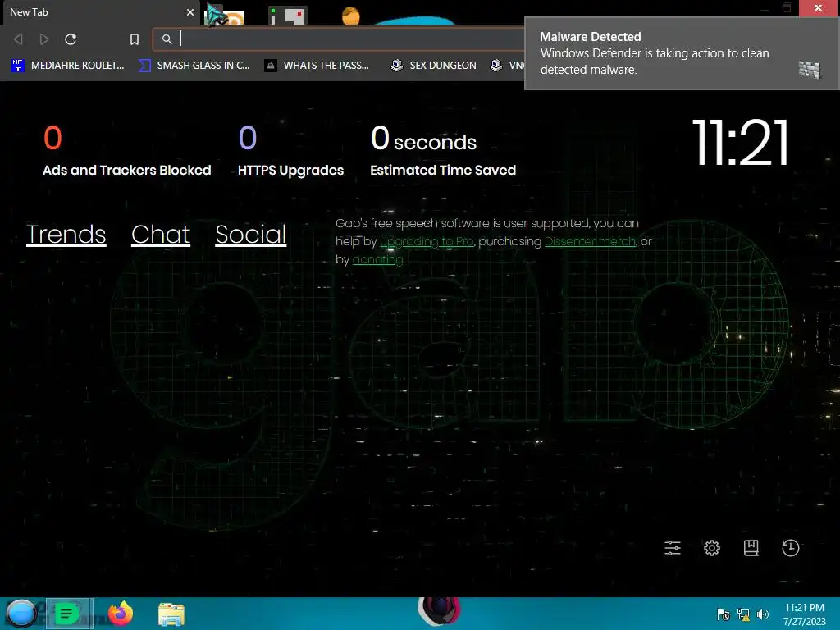Click the search magnifier icon in address bar

click(x=167, y=39)
